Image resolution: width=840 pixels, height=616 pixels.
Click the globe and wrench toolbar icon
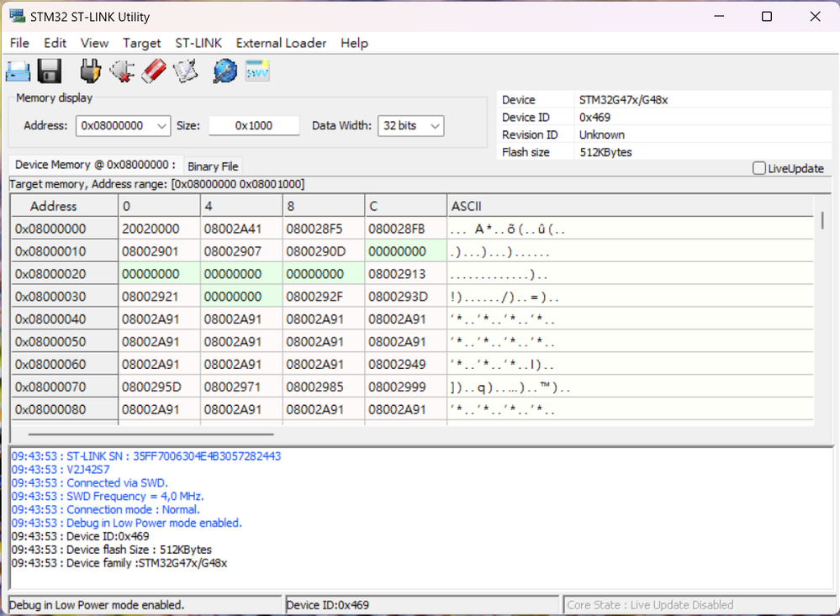[x=225, y=71]
